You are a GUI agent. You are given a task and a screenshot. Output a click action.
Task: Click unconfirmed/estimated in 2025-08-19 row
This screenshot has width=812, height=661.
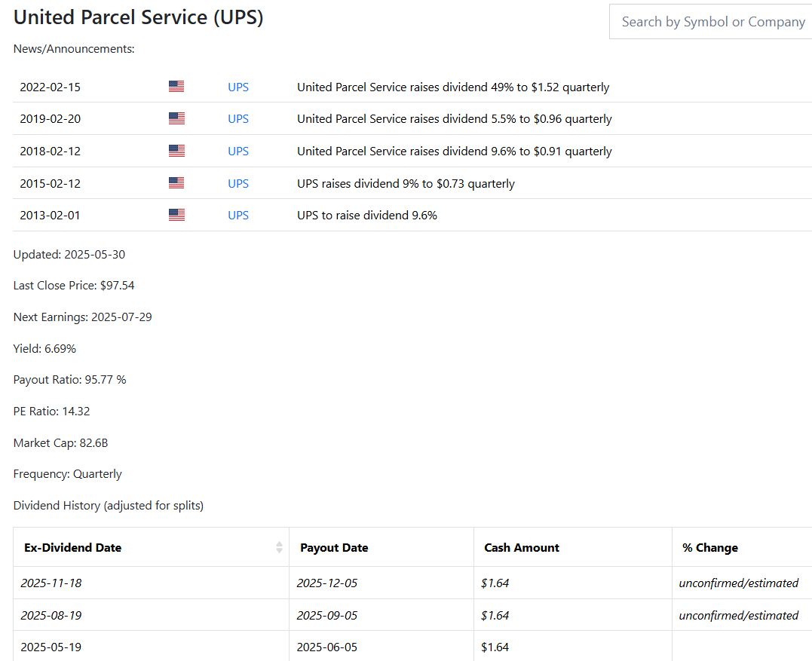pos(739,615)
